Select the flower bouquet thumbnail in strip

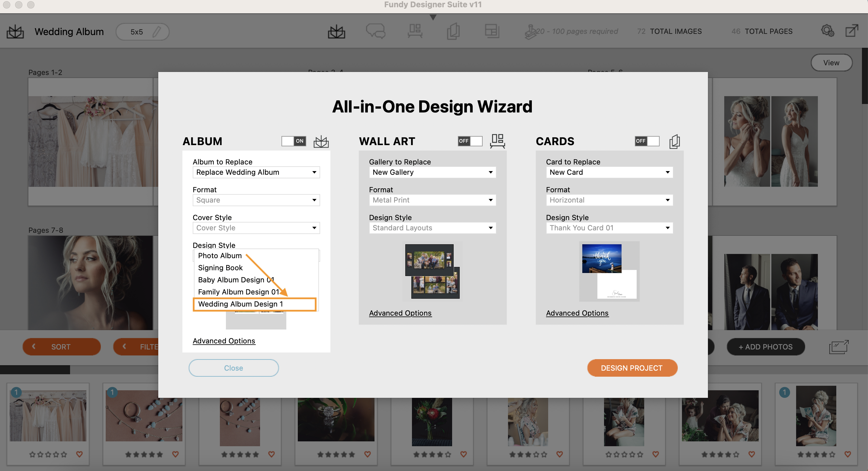pos(432,421)
